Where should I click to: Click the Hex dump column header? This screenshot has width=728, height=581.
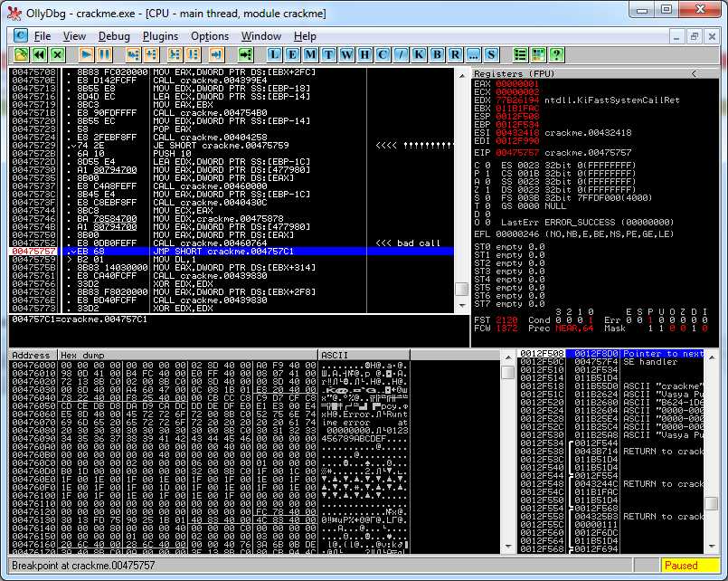pyautogui.click(x=188, y=355)
